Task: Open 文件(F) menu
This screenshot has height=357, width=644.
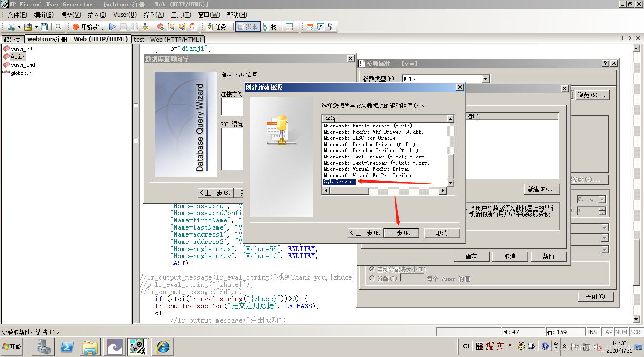Action: [17, 15]
